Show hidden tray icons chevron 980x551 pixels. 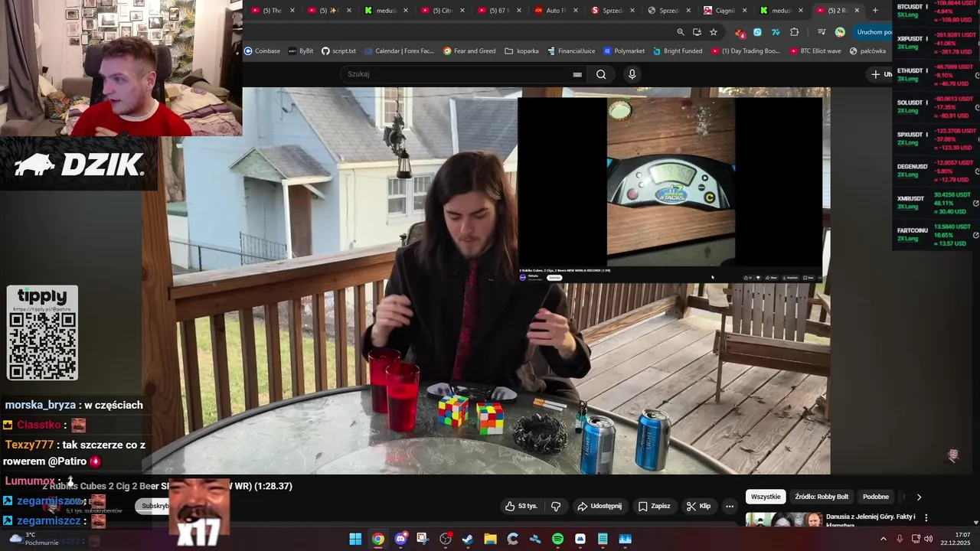tap(883, 539)
